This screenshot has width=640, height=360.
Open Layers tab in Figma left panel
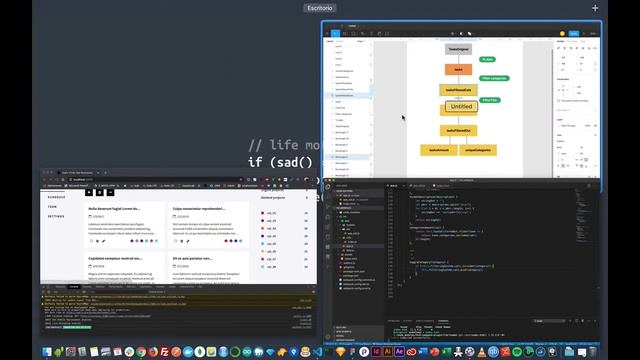point(329,41)
